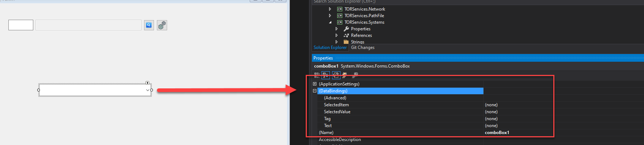This screenshot has width=644, height=145.
Task: Select TORServices.PathFile tree label
Action: tap(364, 16)
